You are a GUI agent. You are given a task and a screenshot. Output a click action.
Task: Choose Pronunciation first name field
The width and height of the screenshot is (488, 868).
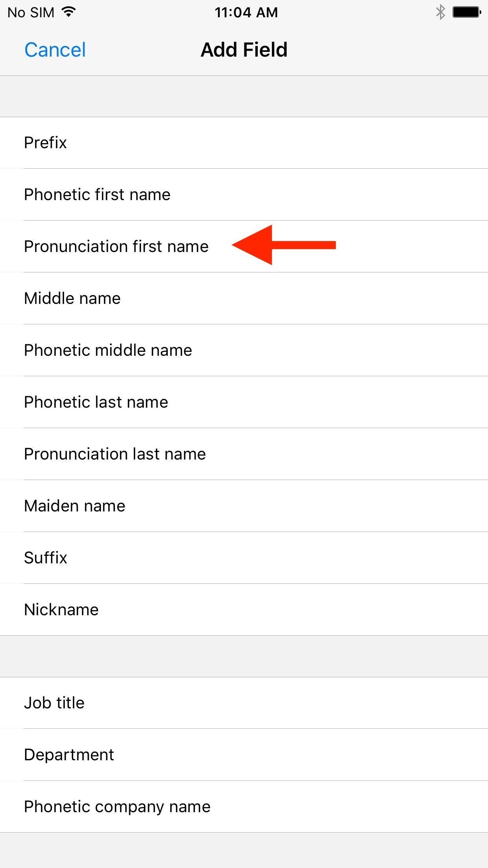(x=116, y=246)
